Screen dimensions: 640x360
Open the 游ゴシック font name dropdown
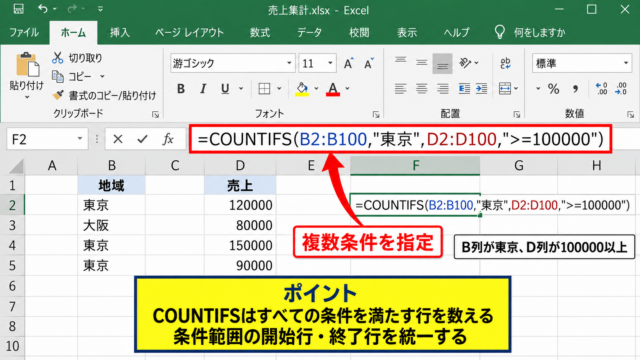coord(289,63)
